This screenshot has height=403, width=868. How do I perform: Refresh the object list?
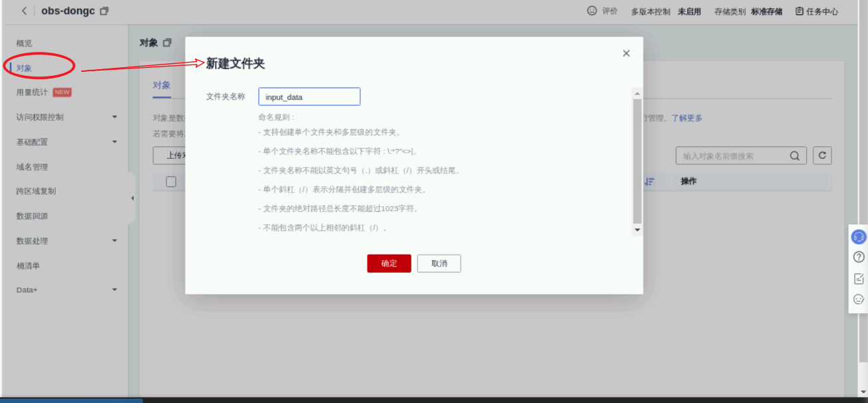[x=822, y=156]
